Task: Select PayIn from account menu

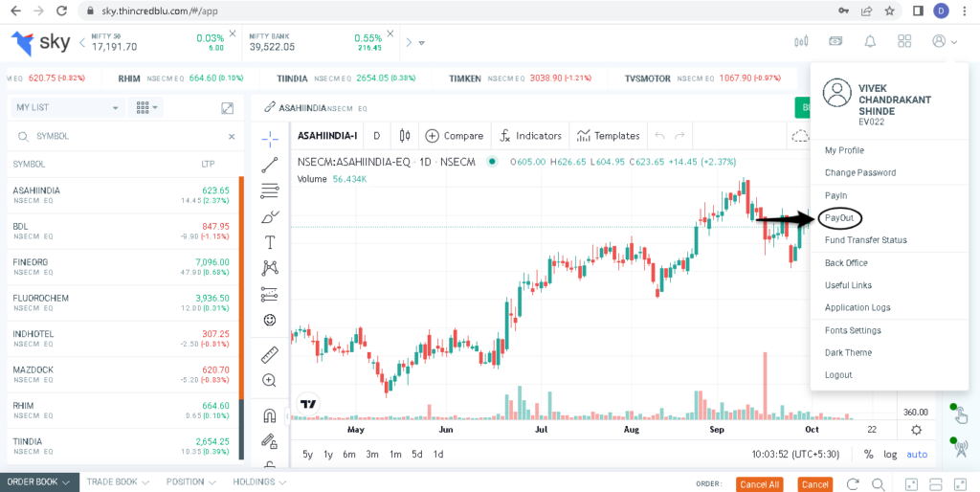Action: [x=835, y=195]
